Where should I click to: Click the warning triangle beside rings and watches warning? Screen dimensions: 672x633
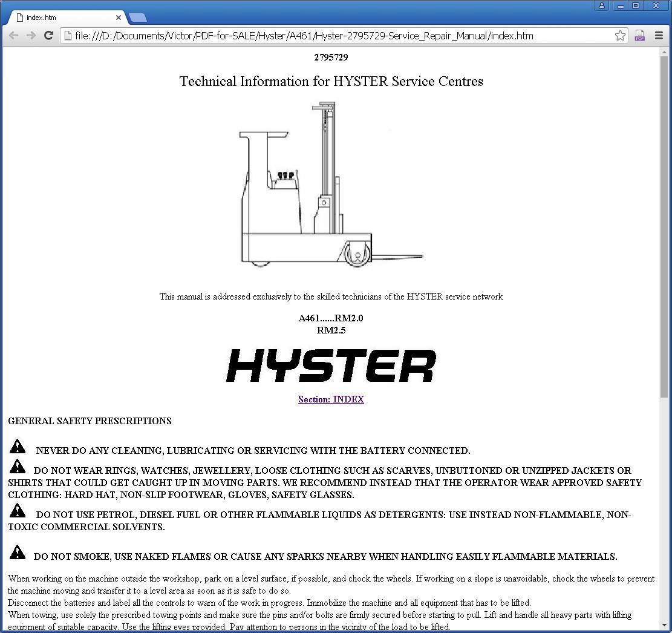click(x=17, y=466)
